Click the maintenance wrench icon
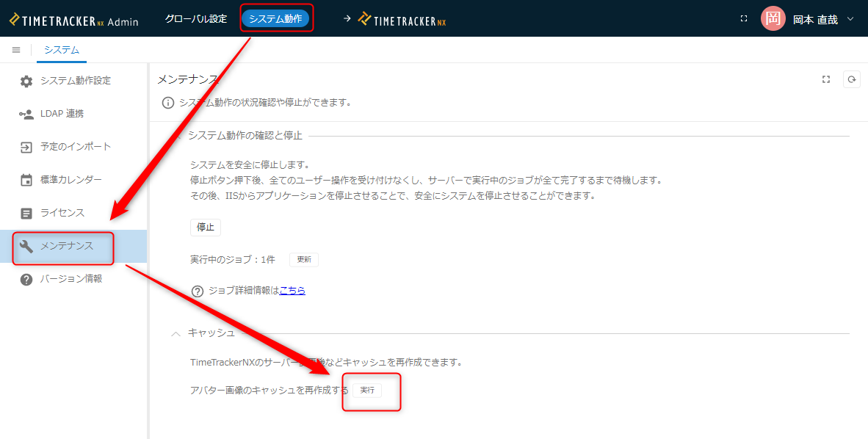The width and height of the screenshot is (868, 439). 26,247
